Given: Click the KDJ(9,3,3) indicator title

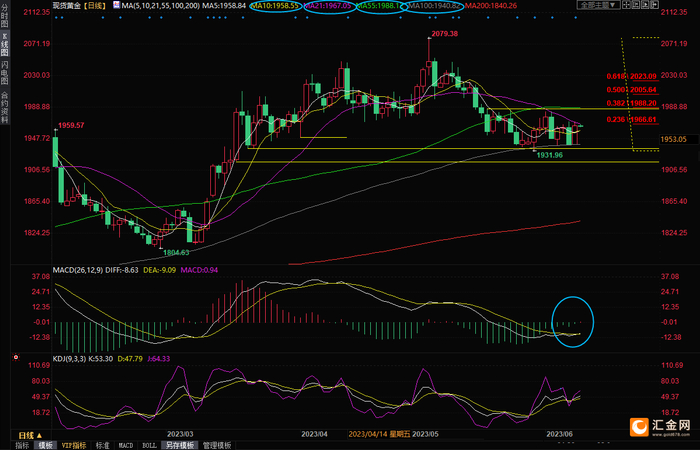Looking at the screenshot, I should (x=69, y=358).
